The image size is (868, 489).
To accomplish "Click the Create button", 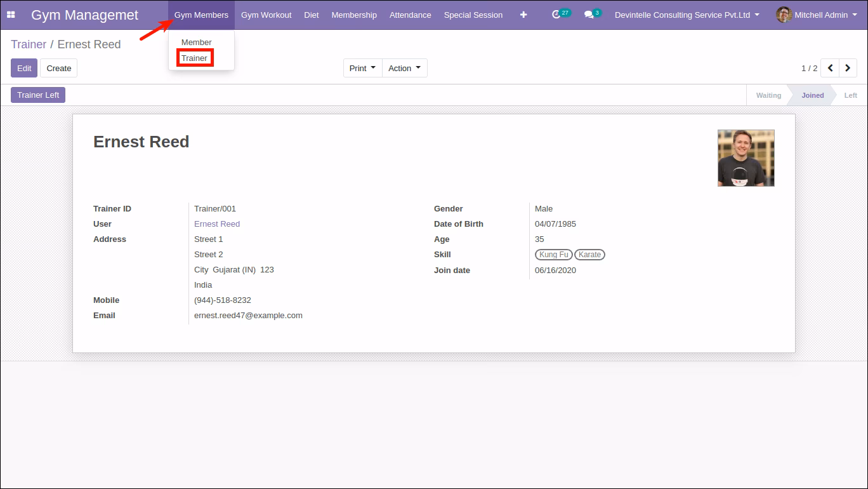I will point(59,68).
